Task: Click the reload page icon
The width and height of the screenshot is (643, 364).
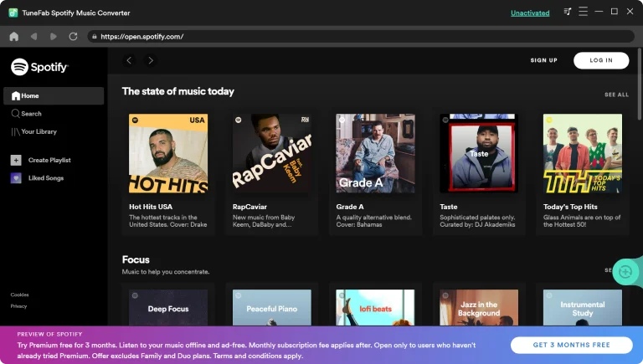Action: (74, 37)
